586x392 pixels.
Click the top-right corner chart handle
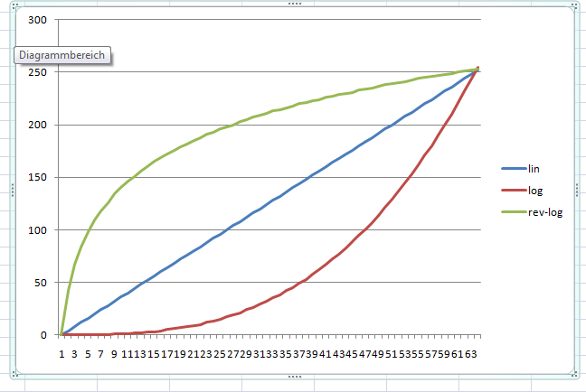573,5
